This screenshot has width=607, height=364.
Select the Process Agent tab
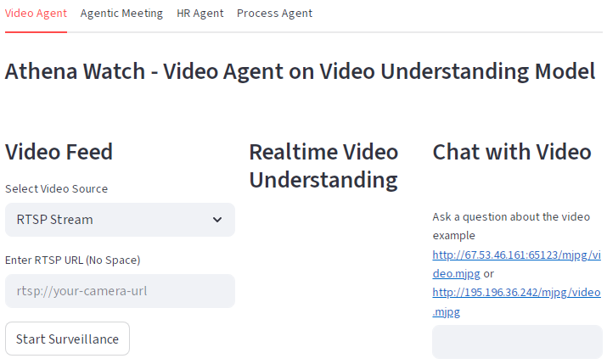point(274,14)
